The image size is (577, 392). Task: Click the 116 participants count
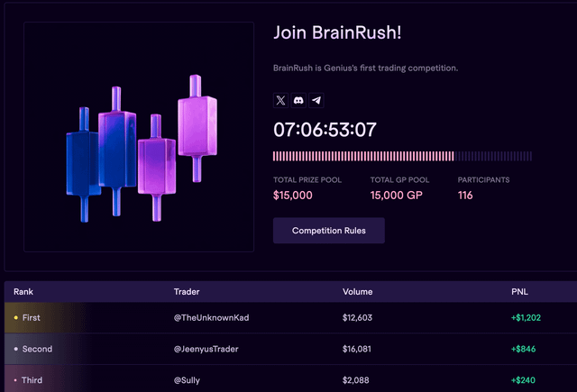coord(465,195)
